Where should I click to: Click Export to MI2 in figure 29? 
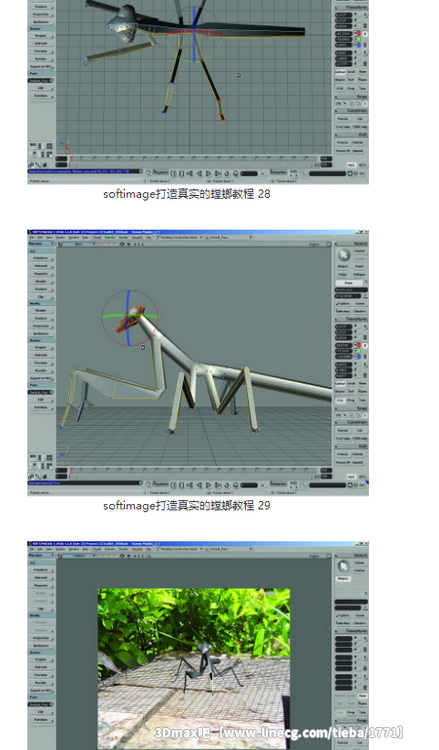coord(43,378)
